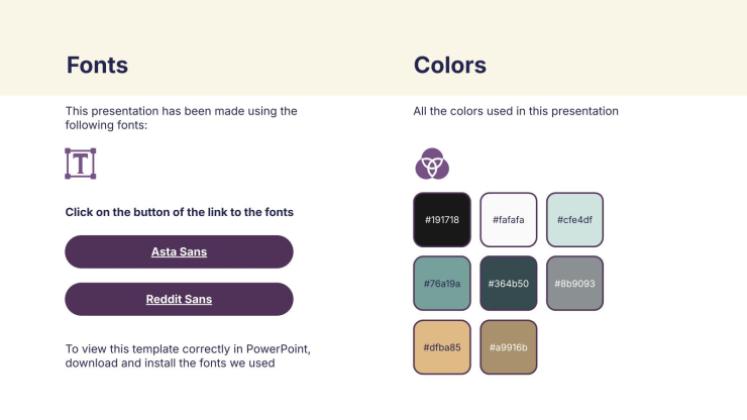Select the gray #8b9093 color swatch
This screenshot has height=420, width=747.
575,283
